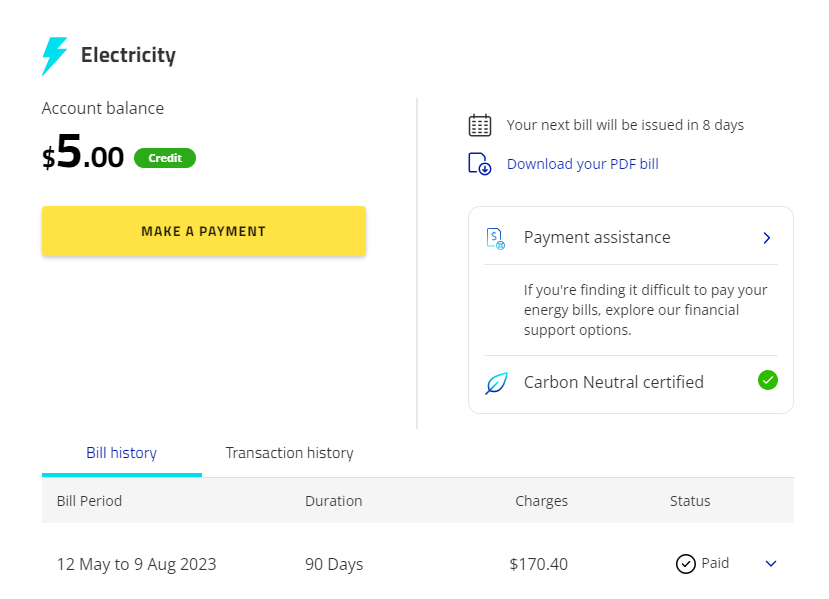Screen dimensions: 829x599
Task: Open the Download your PDF bill link
Action: (582, 164)
